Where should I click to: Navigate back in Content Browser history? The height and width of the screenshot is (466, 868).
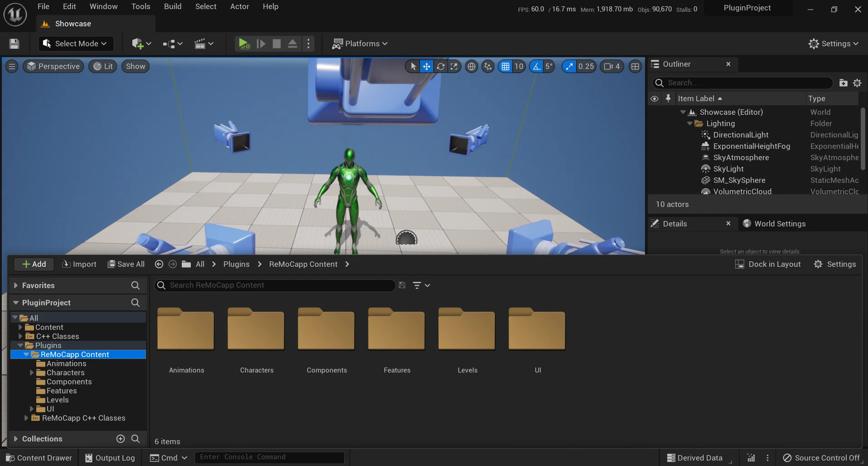(x=159, y=264)
